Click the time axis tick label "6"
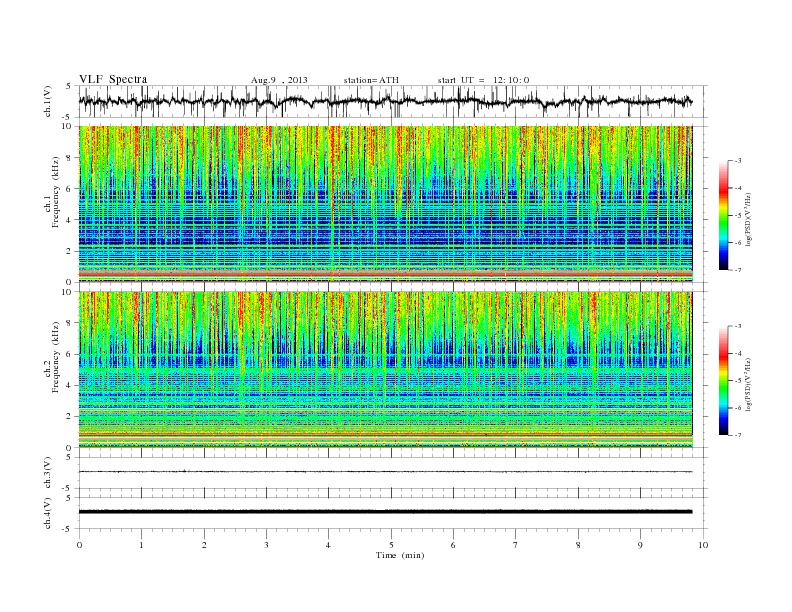This screenshot has width=792, height=612. [454, 545]
